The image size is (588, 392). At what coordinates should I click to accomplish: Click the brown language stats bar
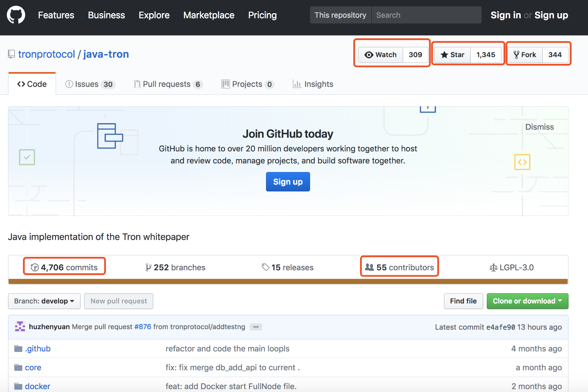click(288, 281)
